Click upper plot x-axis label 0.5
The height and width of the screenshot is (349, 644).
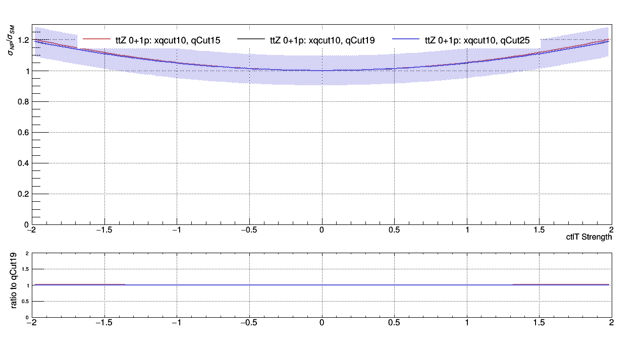pyautogui.click(x=394, y=229)
